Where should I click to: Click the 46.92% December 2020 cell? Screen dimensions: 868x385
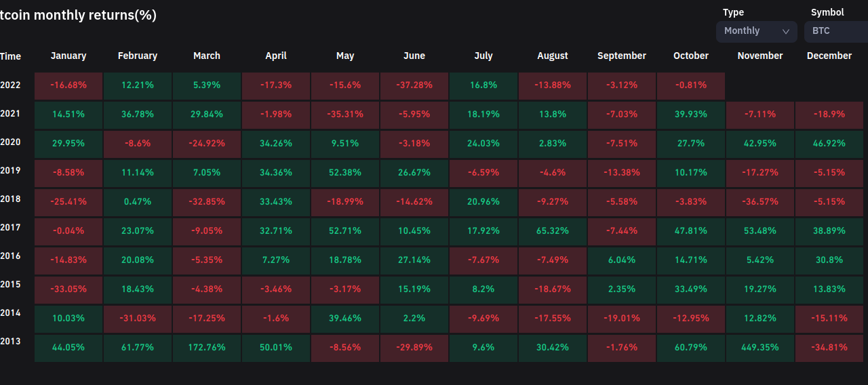pyautogui.click(x=829, y=144)
